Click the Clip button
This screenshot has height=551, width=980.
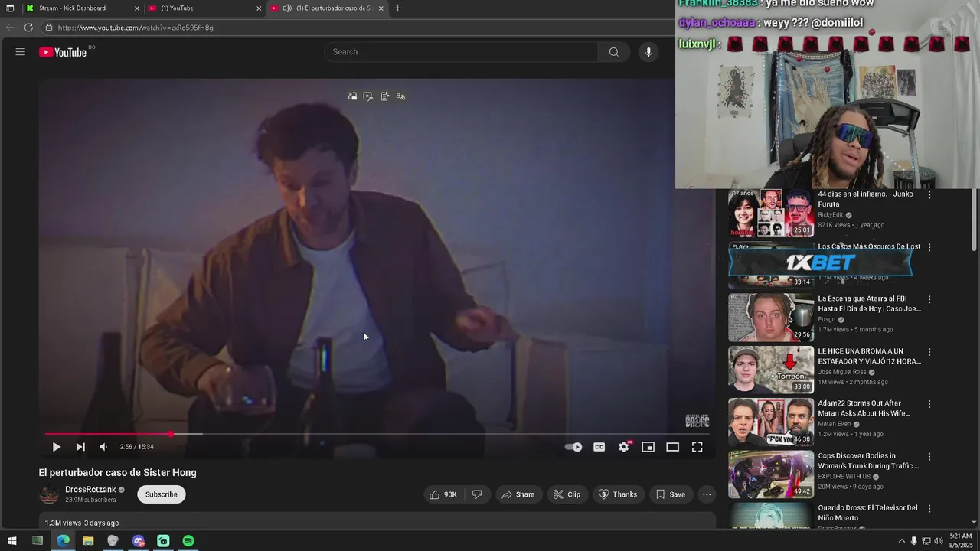[567, 494]
